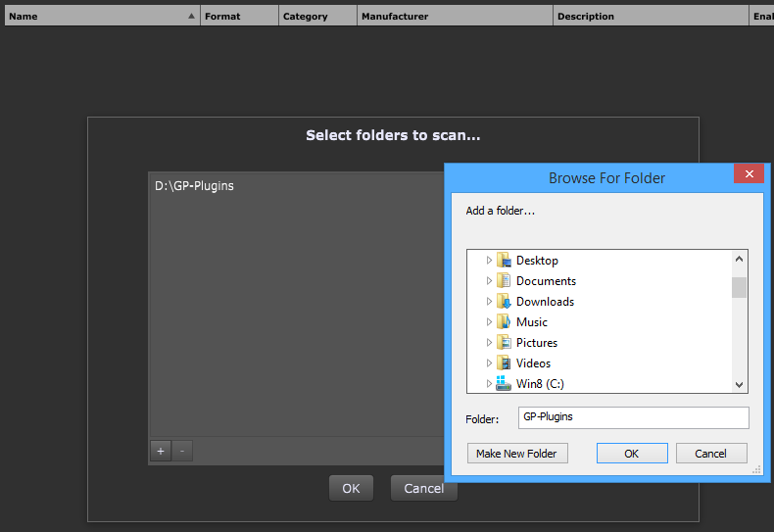This screenshot has height=532, width=774.
Task: Close the Browse For Folder dialog
Action: [749, 173]
